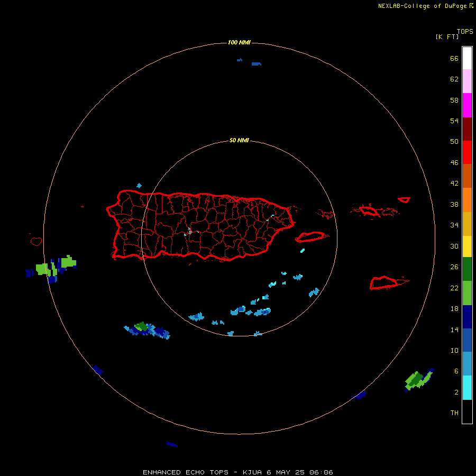Click the TOPS legend heading

(x=465, y=31)
